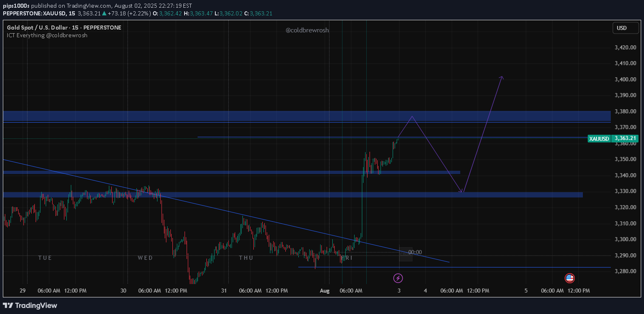Open the USD currency selector

coord(625,28)
